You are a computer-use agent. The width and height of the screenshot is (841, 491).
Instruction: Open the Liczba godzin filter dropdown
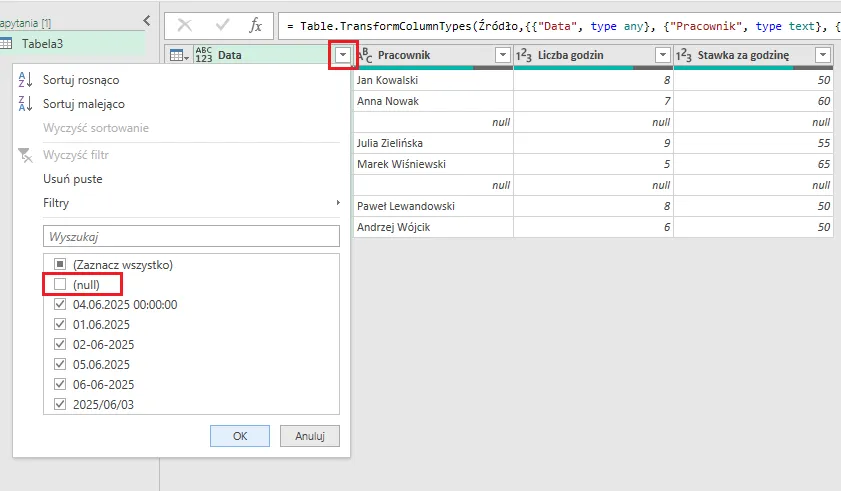click(662, 55)
